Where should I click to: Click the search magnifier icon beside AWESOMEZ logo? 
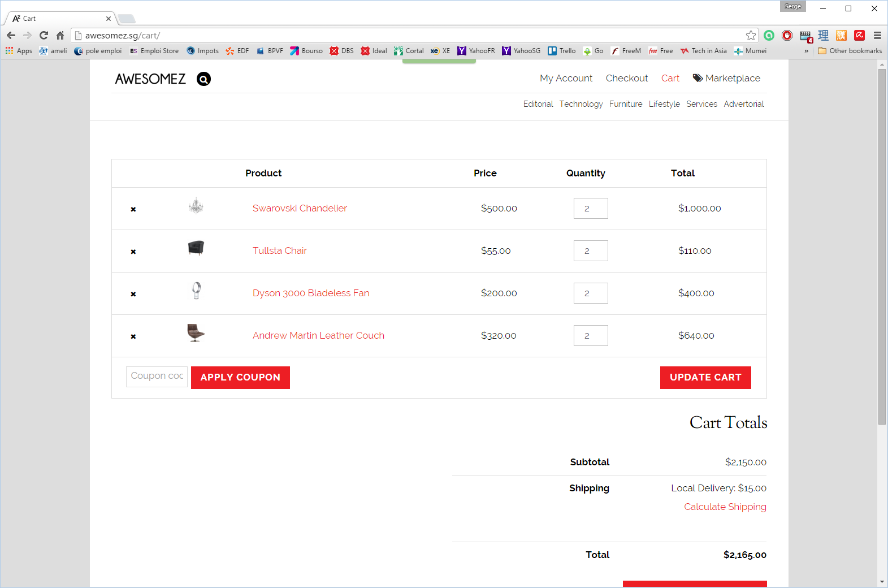click(203, 79)
